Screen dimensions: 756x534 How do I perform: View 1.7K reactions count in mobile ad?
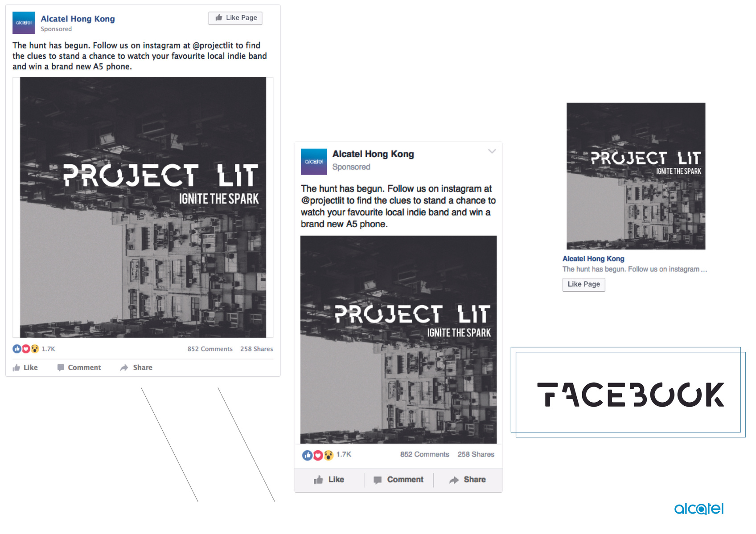[344, 454]
